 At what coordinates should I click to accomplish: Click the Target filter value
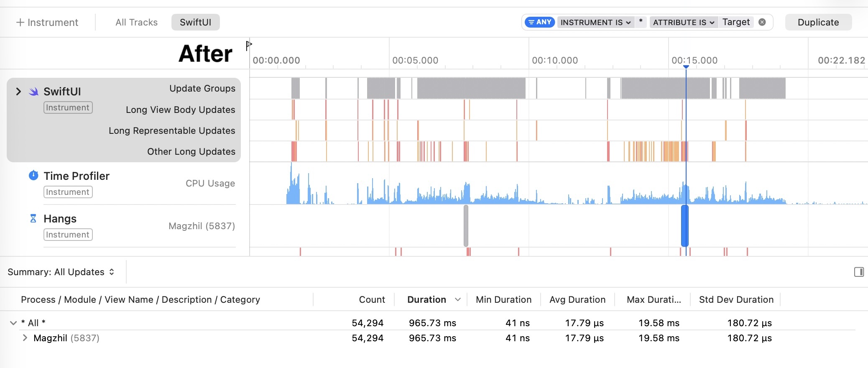736,22
